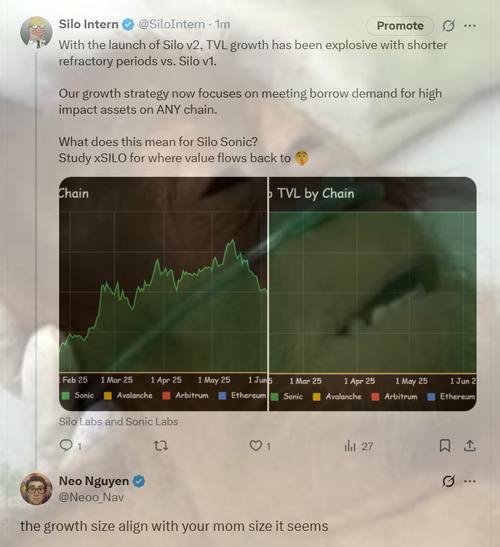500x547 pixels.
Task: Bookmark the Silo Intern tweet
Action: click(445, 445)
